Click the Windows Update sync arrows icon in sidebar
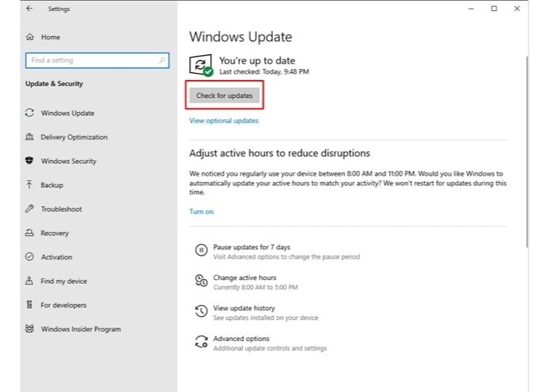This screenshot has height=392, width=549. tap(30, 113)
